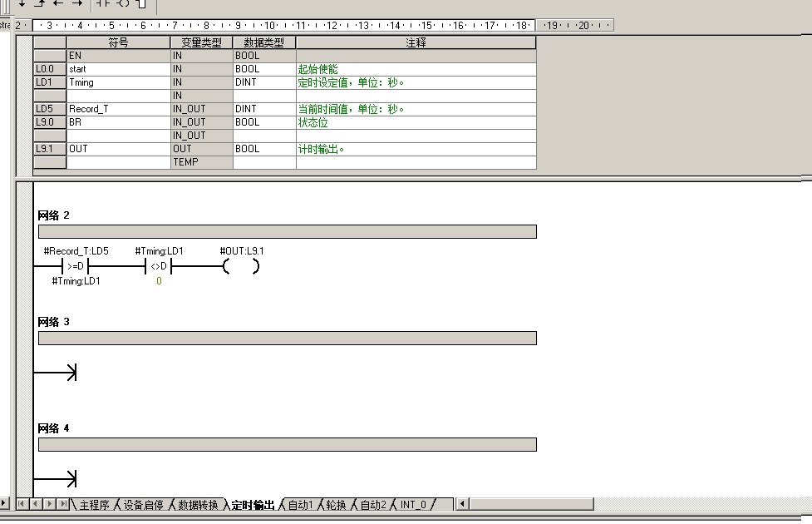The image size is (812, 524).
Task: Select the #Record_T:LD5 operand label
Action: [76, 251]
